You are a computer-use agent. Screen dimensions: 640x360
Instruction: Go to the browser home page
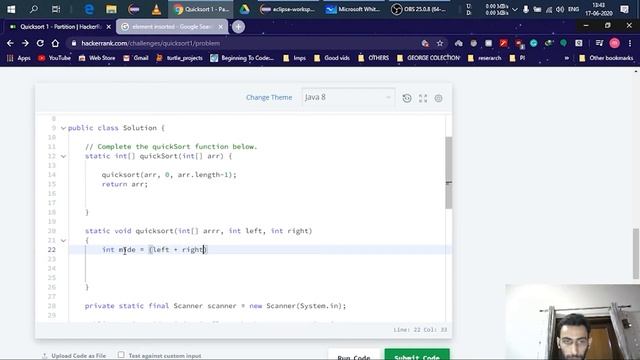[x=56, y=43]
